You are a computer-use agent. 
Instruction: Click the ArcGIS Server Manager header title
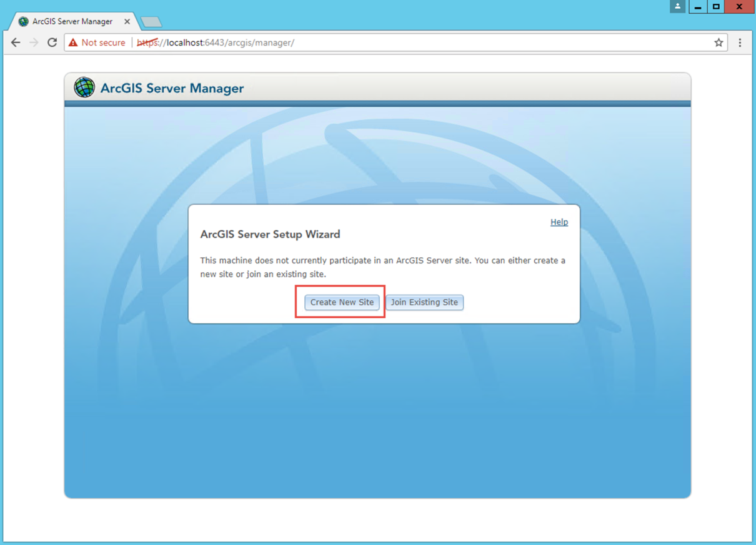(x=172, y=88)
